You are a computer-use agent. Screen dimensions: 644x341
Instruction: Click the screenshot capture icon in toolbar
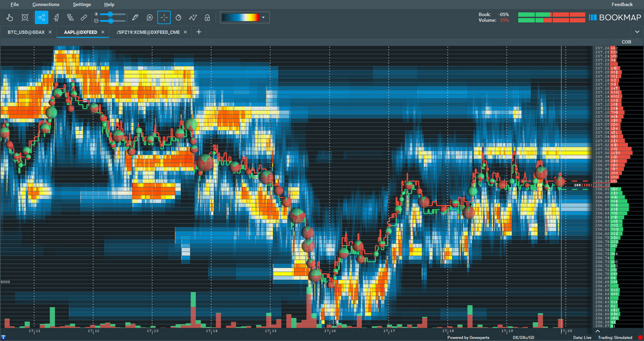point(25,17)
